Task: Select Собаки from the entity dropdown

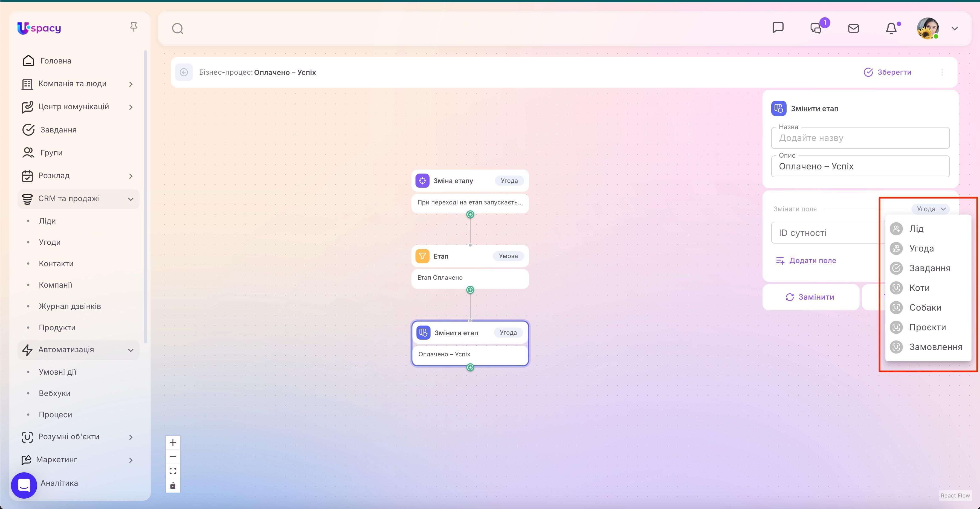Action: (x=925, y=307)
